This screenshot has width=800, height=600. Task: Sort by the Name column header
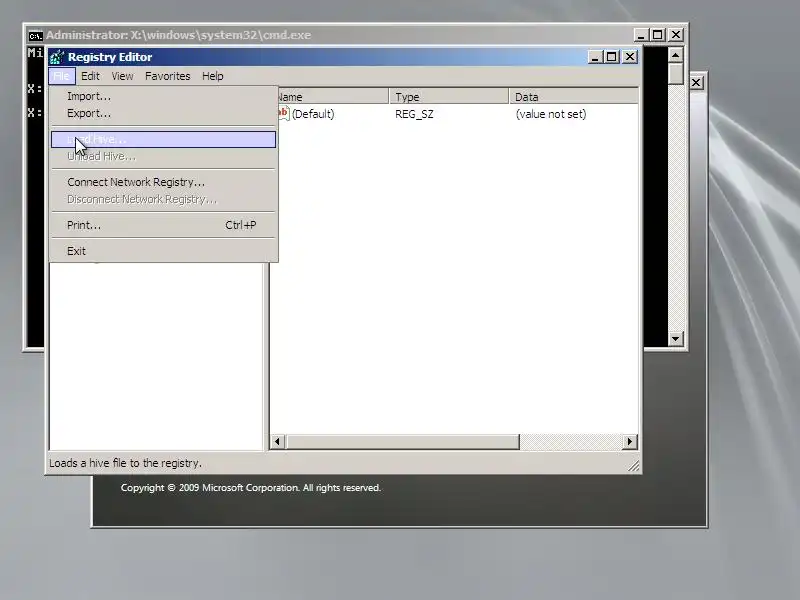333,96
